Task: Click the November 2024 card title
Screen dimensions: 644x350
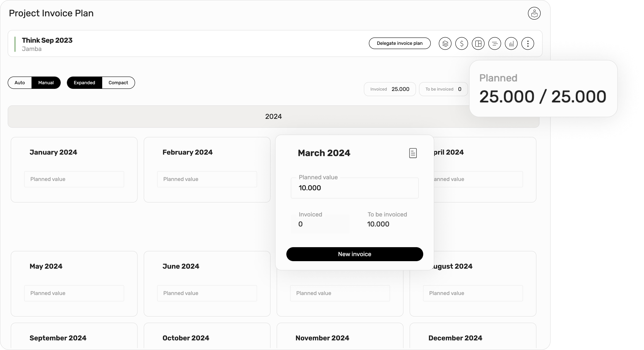Action: click(322, 338)
